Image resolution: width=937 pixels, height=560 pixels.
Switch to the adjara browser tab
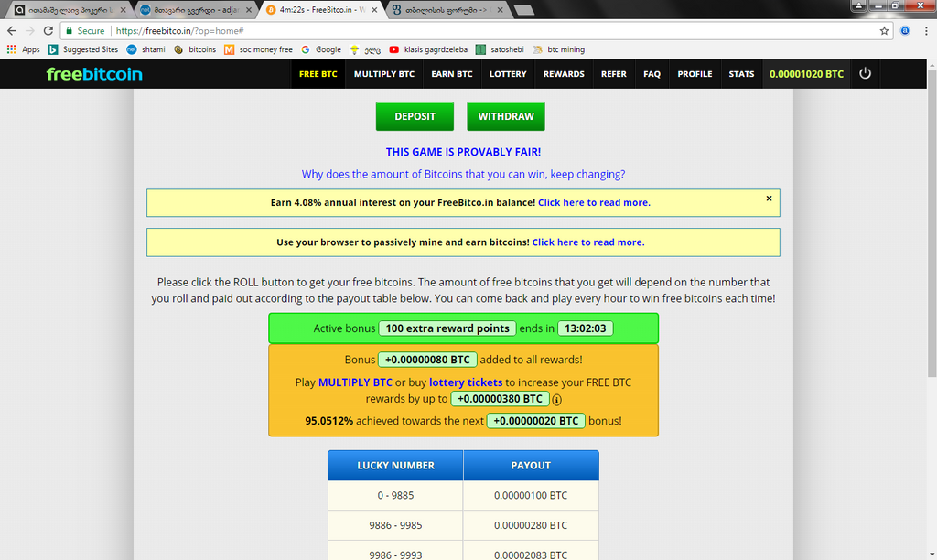pyautogui.click(x=196, y=9)
